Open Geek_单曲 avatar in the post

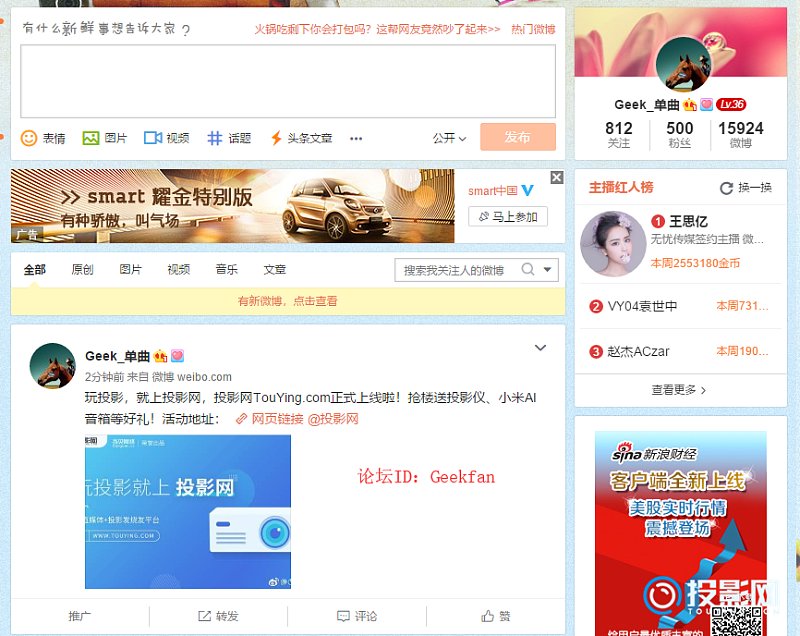pos(53,366)
